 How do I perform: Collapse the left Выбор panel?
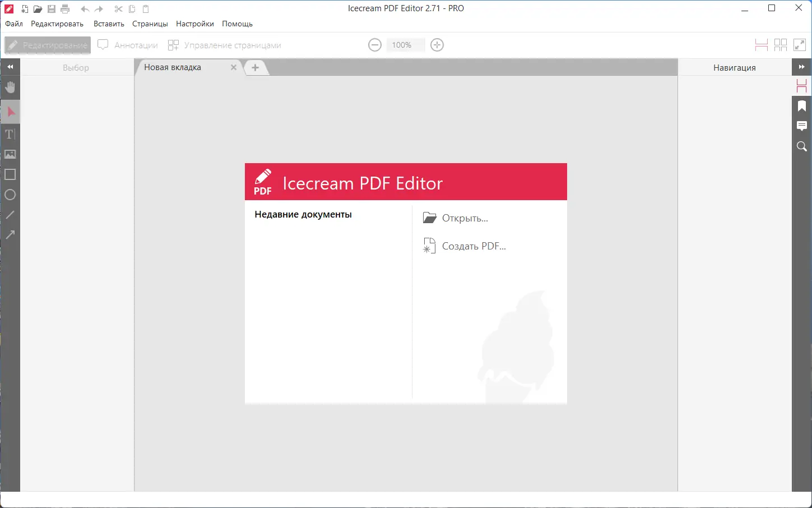click(10, 67)
